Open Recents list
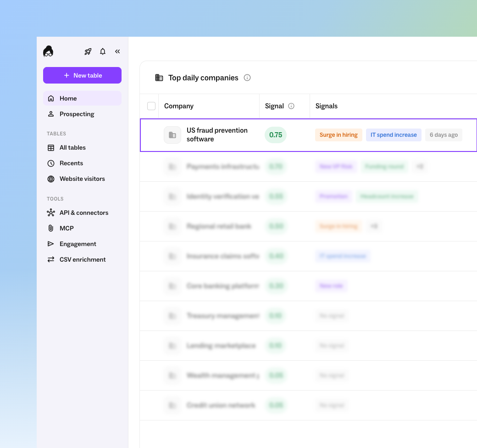Image resolution: width=477 pixels, height=448 pixels. (83, 163)
